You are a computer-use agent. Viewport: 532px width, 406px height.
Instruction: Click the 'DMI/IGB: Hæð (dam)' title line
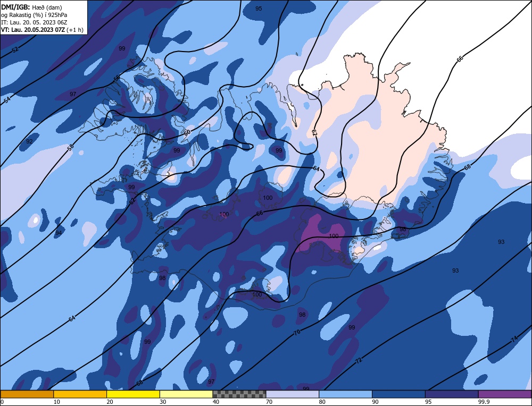(31, 7)
